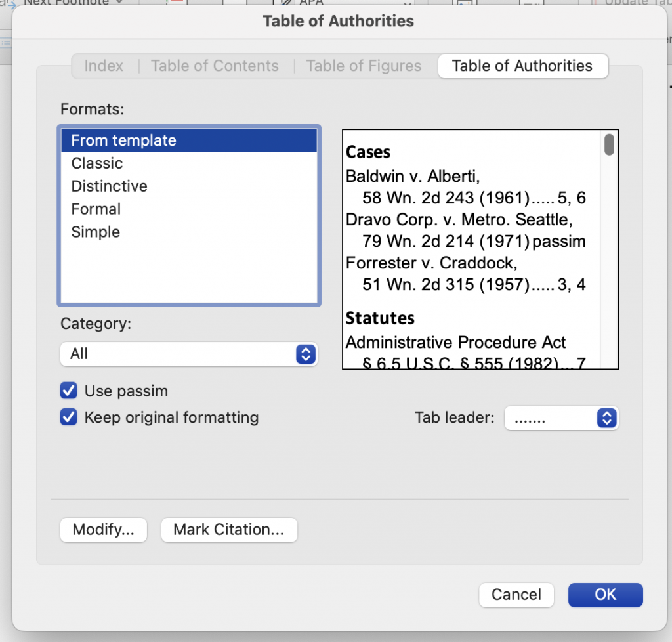Image resolution: width=672 pixels, height=642 pixels.
Task: Click the Modify button
Action: pos(103,530)
